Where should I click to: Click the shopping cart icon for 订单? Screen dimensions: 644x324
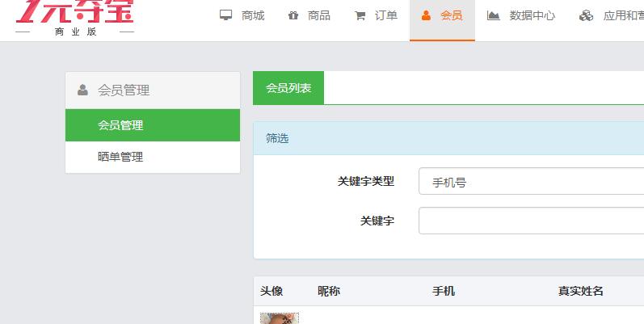[x=360, y=15]
